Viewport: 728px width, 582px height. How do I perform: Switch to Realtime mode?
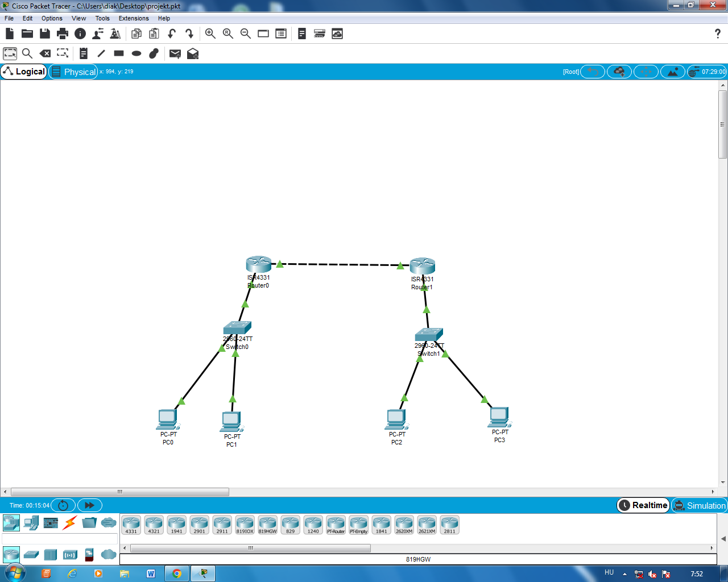click(643, 505)
